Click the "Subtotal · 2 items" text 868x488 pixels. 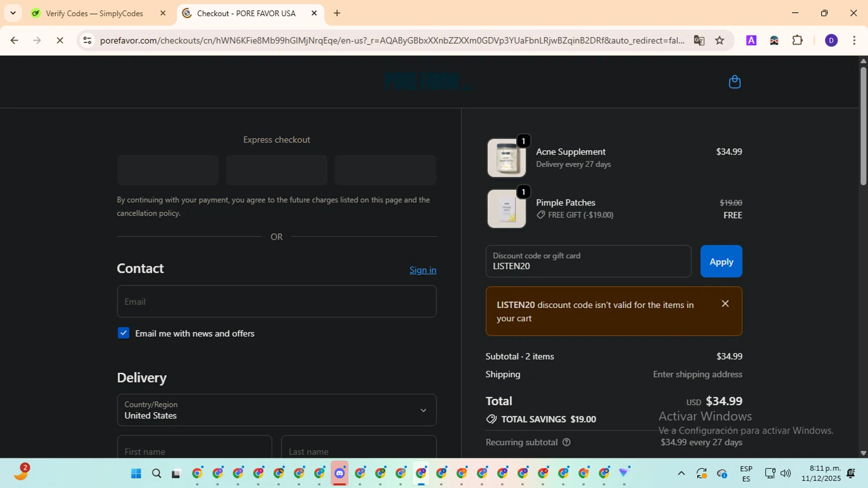pyautogui.click(x=520, y=357)
